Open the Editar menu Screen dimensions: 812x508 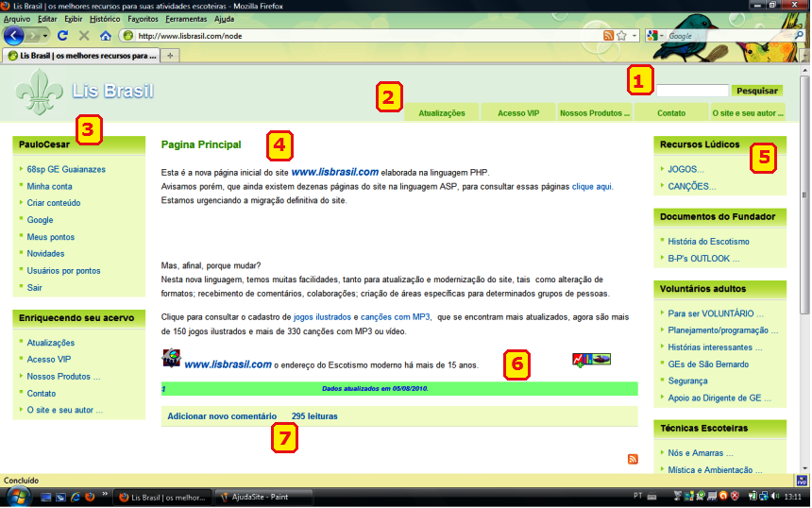(x=47, y=19)
